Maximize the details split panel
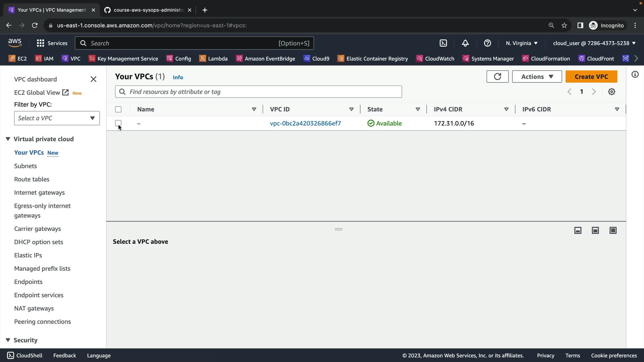Image resolution: width=644 pixels, height=362 pixels. point(613,230)
